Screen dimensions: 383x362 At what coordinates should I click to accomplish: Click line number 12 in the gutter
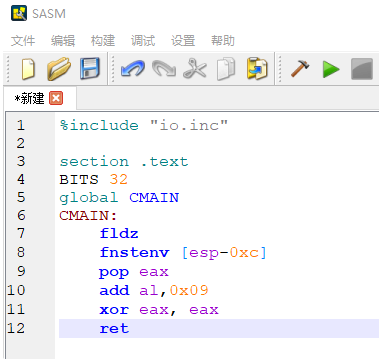click(16, 329)
